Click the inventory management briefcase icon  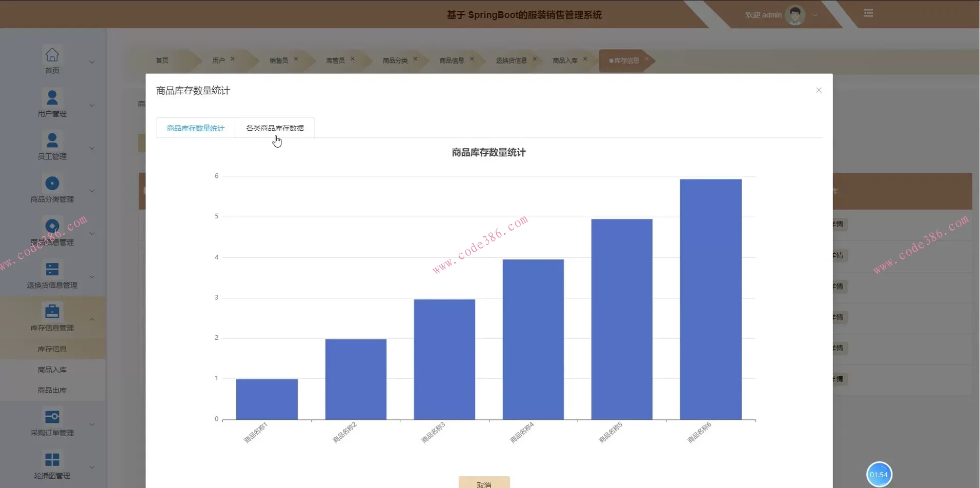click(52, 312)
